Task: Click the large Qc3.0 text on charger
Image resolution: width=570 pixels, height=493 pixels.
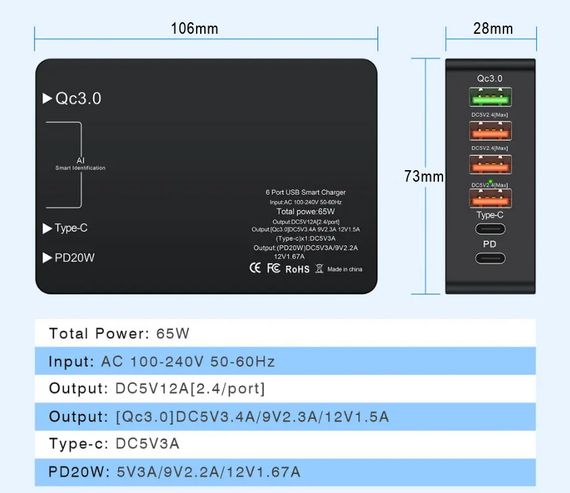Action: click(x=78, y=99)
